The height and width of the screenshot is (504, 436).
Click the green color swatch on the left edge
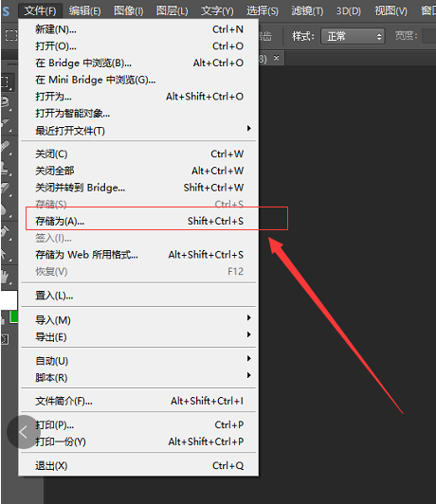[13, 316]
